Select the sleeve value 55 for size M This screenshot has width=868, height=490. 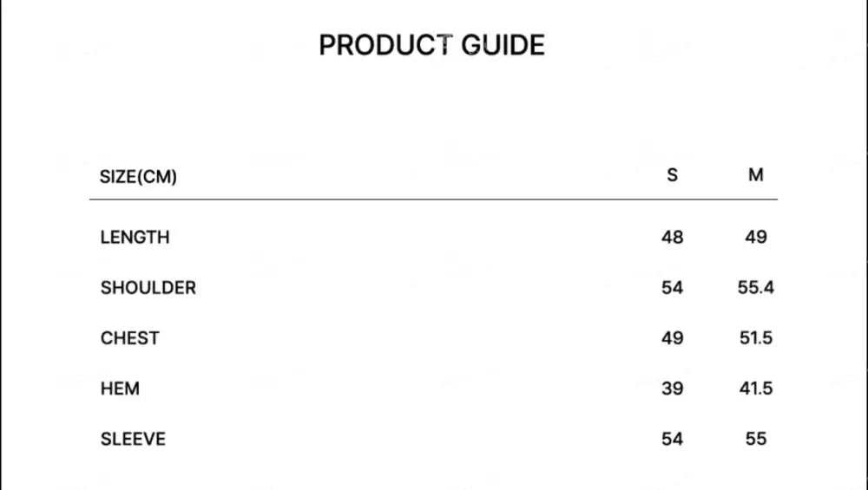[x=756, y=439]
